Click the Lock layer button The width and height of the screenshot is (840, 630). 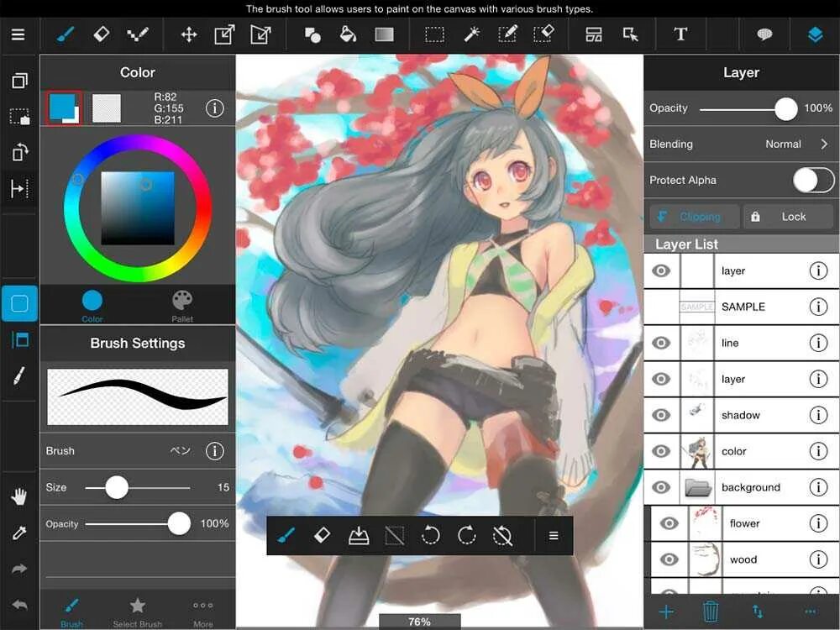(788, 217)
